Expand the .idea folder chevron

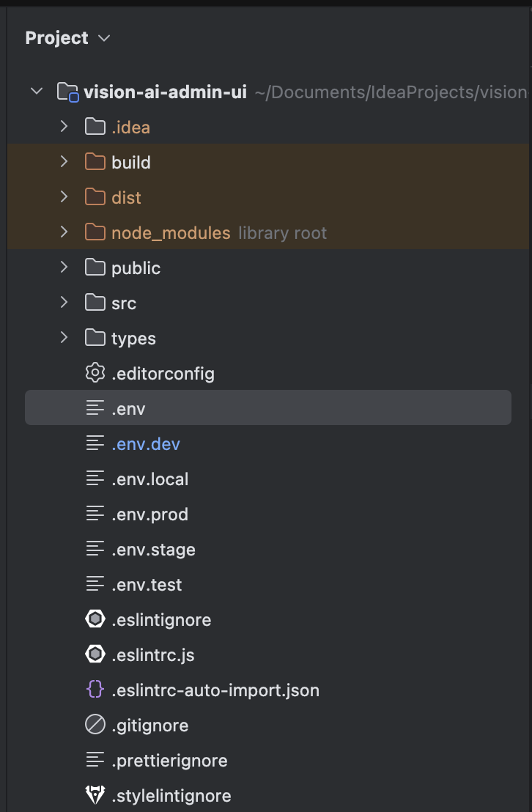click(64, 128)
